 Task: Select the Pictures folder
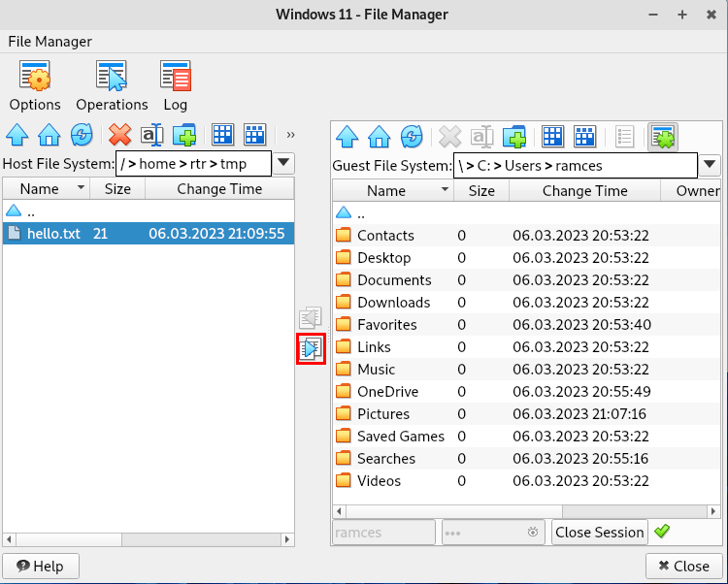[526, 414]
